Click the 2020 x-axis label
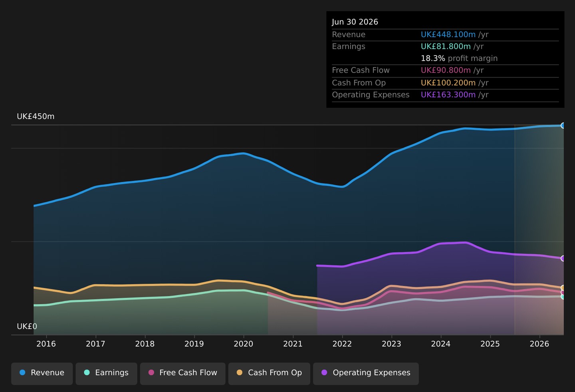575x392 pixels. point(244,344)
